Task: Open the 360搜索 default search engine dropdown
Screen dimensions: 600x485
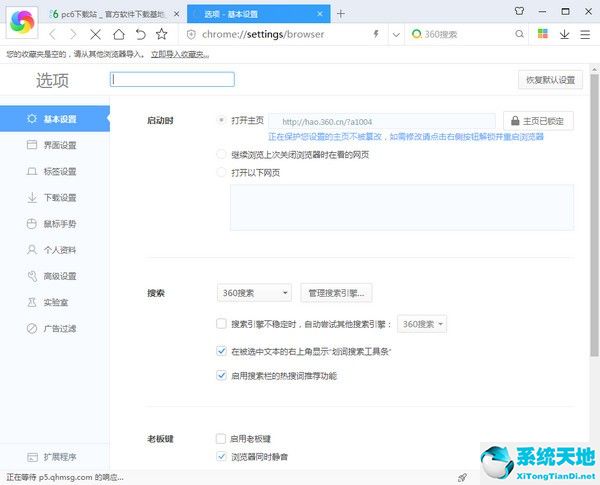Action: (x=254, y=293)
